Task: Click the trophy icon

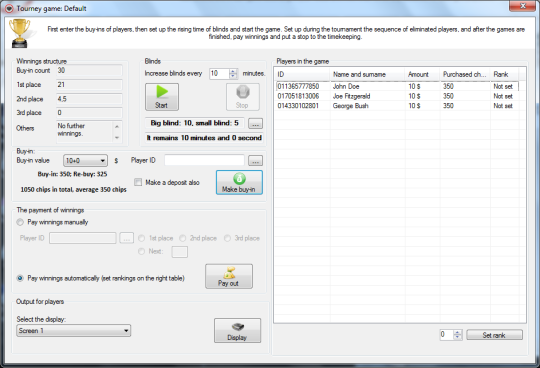Action: coord(20,33)
